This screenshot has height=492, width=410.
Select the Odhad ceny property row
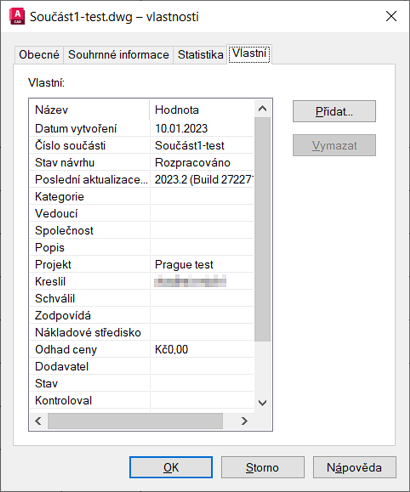[x=142, y=349]
